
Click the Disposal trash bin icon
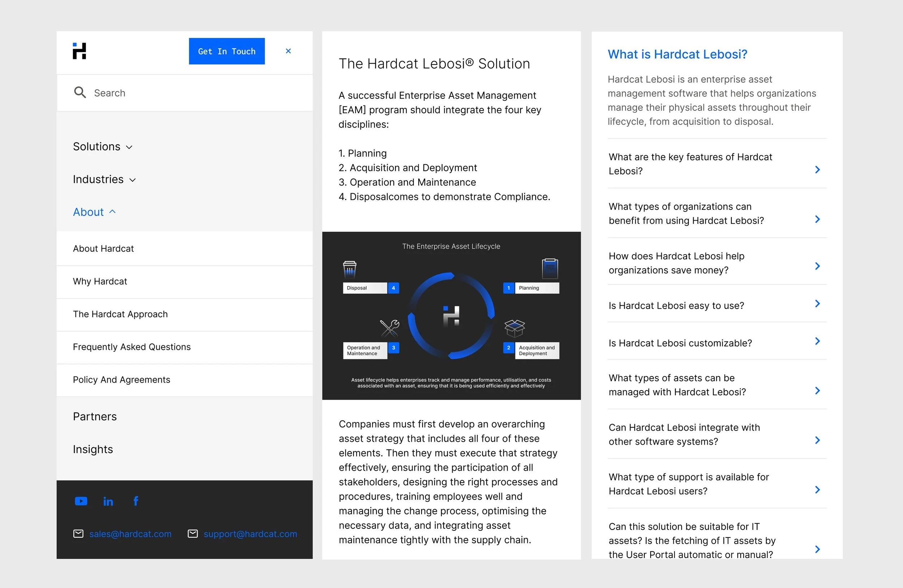pyautogui.click(x=349, y=269)
